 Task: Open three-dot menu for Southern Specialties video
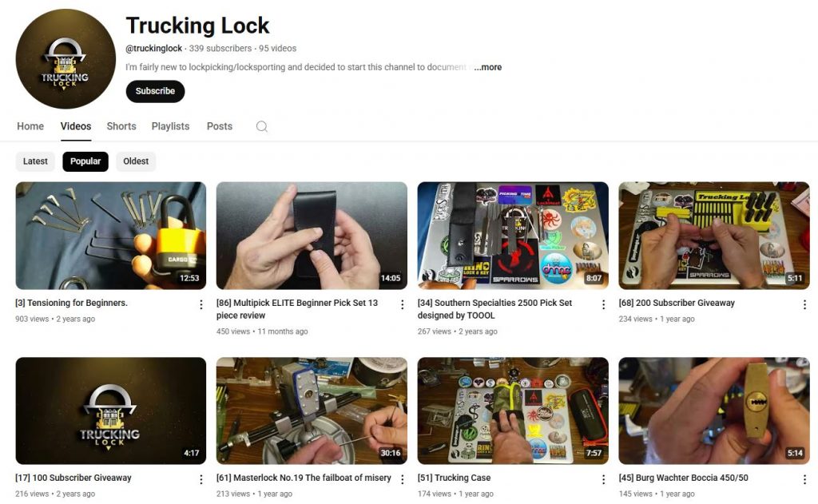604,304
